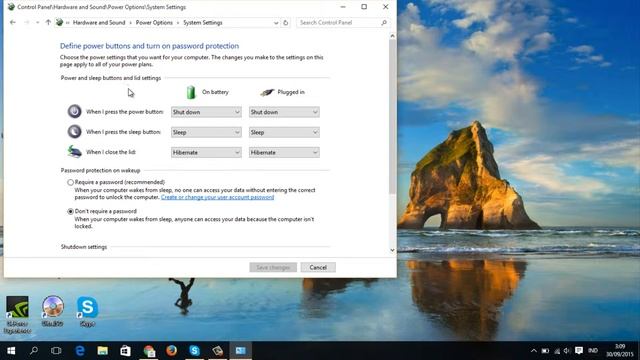
Task: Open Create or change your user account password link
Action: tap(217, 197)
